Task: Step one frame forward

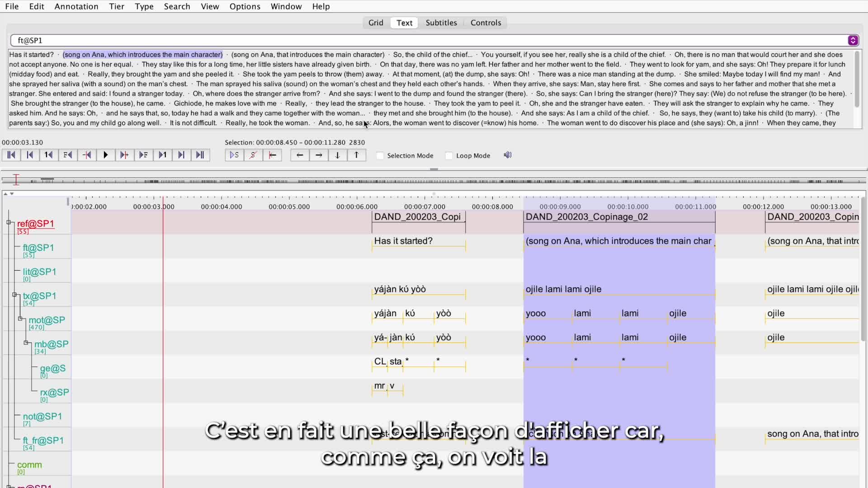Action: click(x=143, y=155)
